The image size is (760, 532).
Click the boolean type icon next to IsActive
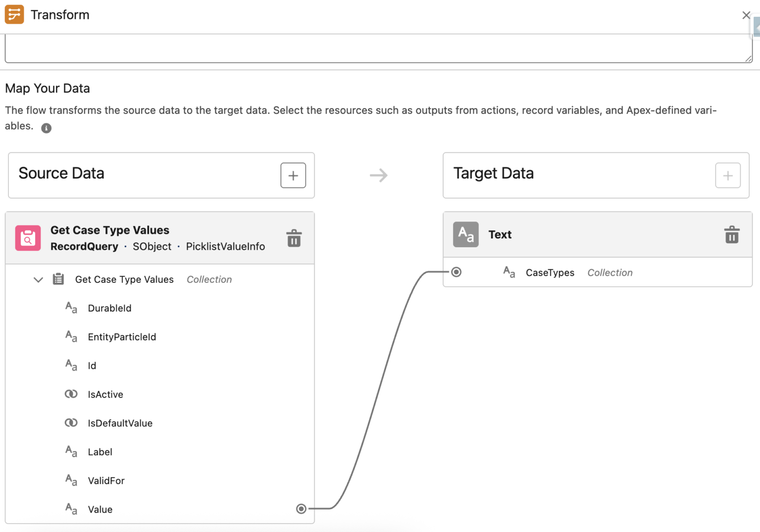(71, 394)
